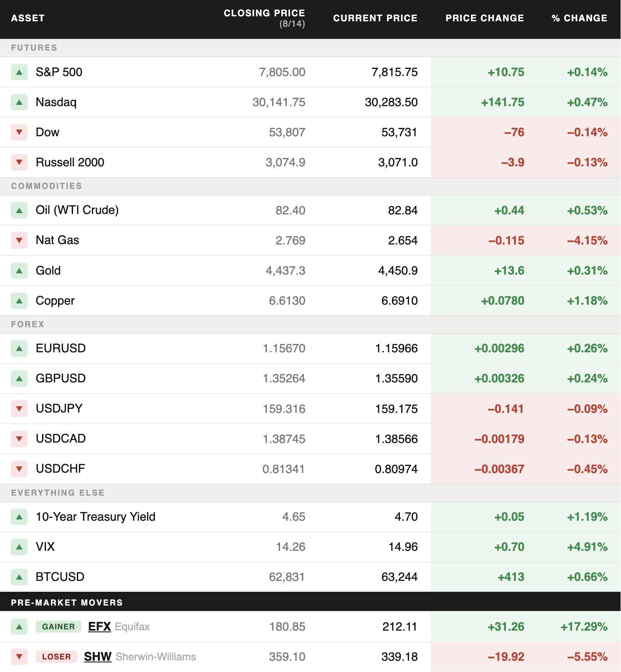Click the red down arrow beside USDJPY
Screen dimensions: 621x672
19,408
